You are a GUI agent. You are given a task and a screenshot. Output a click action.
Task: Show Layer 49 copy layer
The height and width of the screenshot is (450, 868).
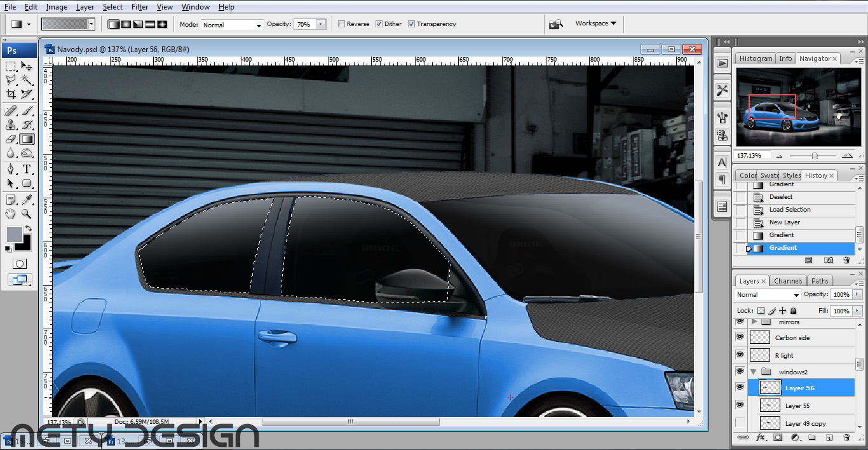click(x=740, y=423)
